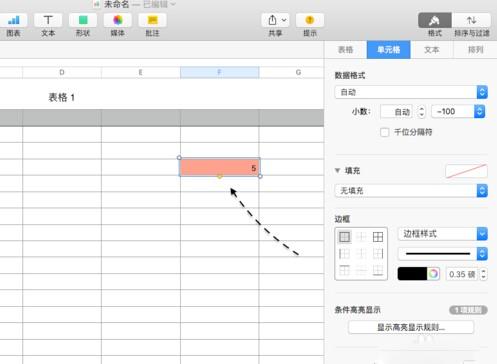Viewport: 497px width, 364px height.
Task: Open the -100 negative number format dropdown
Action: 458,112
